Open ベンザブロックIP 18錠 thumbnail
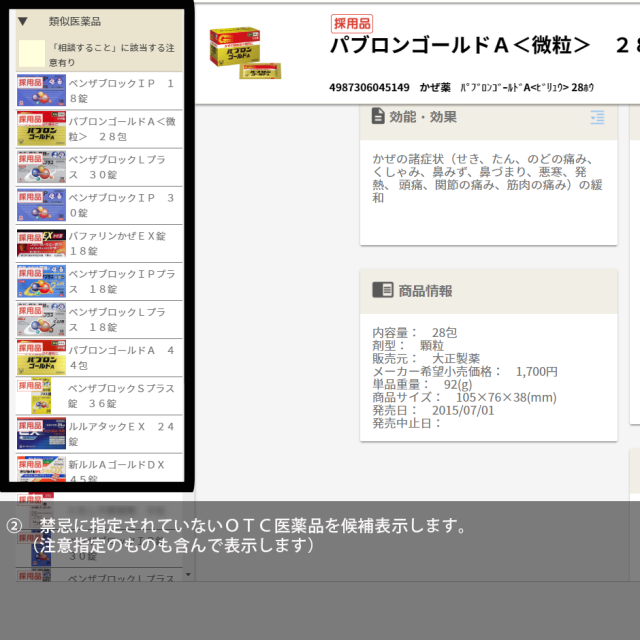 point(41,90)
